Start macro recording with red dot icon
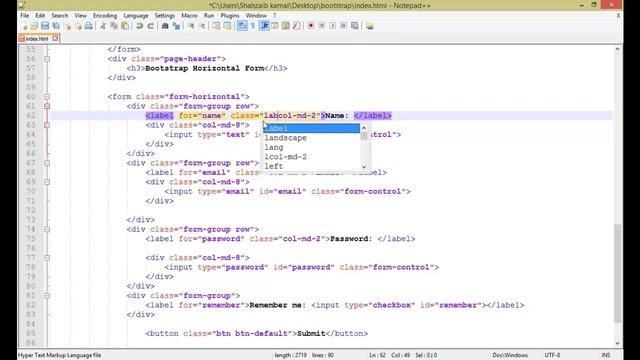 [x=311, y=26]
